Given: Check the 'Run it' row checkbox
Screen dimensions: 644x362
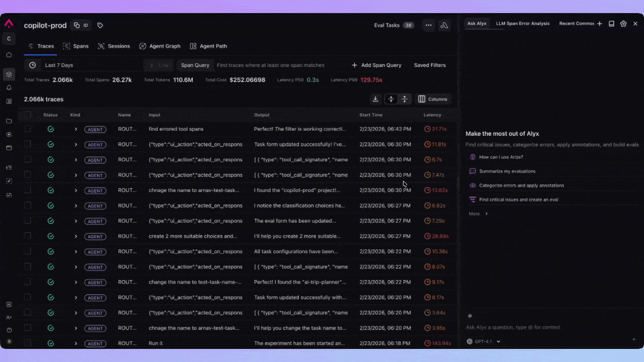Looking at the screenshot, I should (x=28, y=343).
